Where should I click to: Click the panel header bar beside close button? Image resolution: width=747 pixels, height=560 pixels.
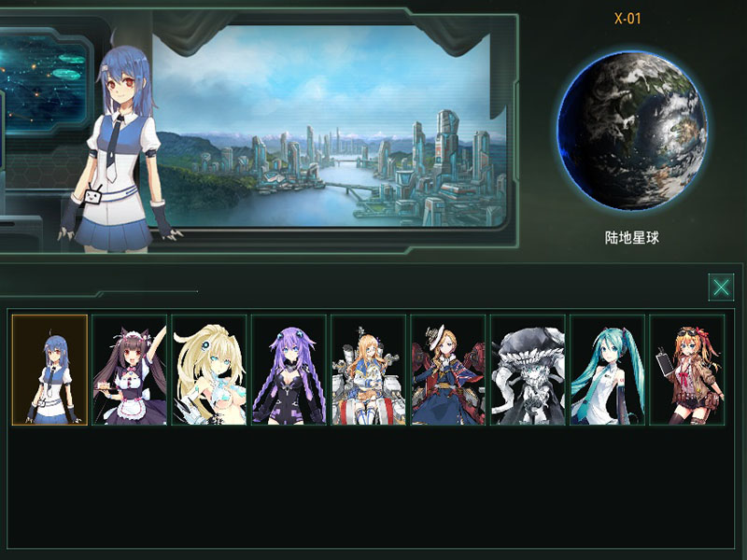click(x=353, y=286)
